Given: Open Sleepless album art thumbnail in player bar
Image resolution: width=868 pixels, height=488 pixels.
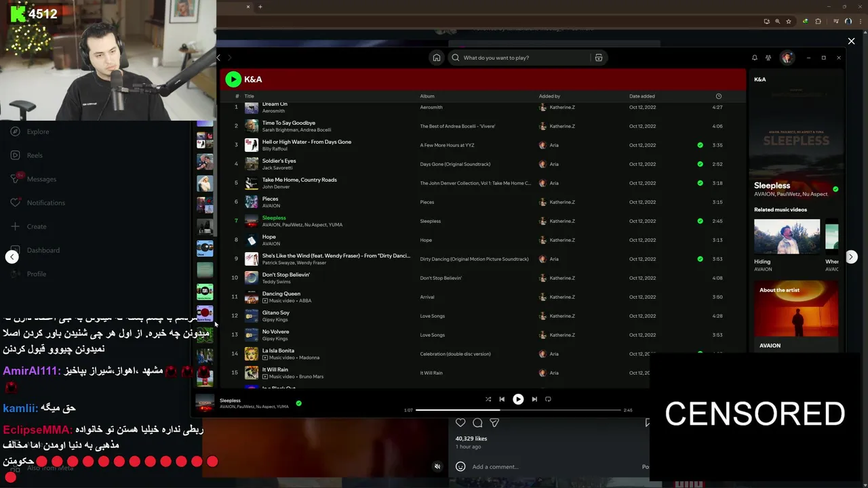Looking at the screenshot, I should [205, 403].
